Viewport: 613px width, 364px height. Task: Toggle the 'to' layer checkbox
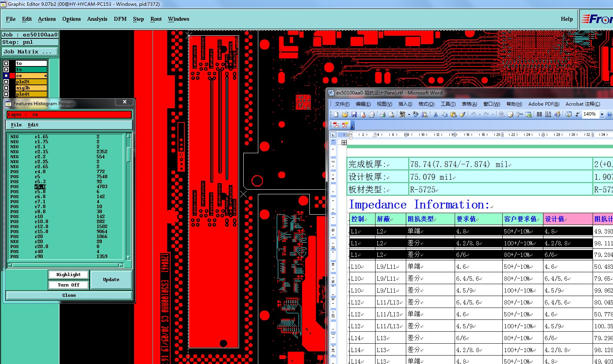6,63
